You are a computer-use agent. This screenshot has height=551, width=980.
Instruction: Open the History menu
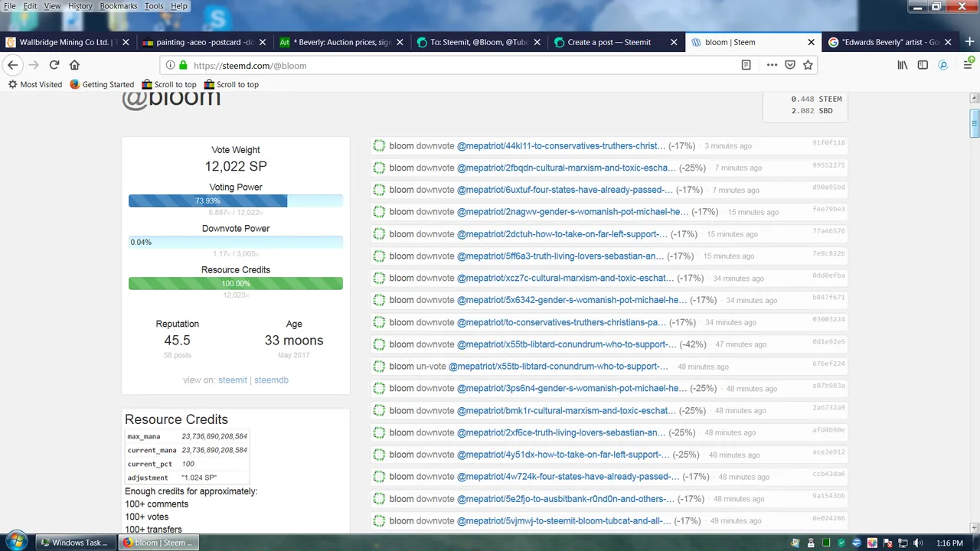pos(80,6)
